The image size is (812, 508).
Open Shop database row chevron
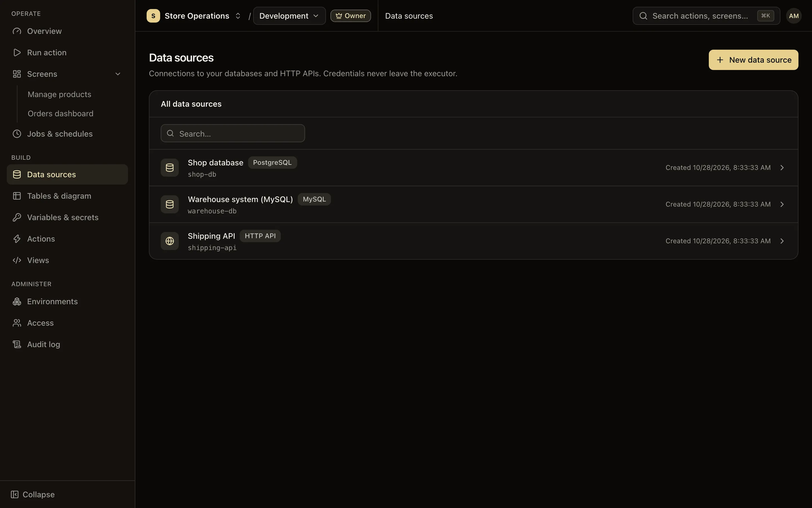(782, 168)
